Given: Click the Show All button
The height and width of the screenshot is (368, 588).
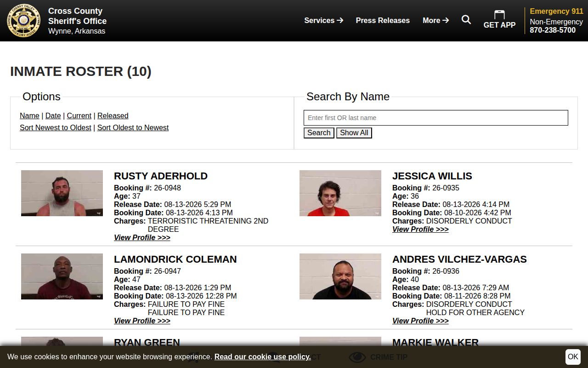Looking at the screenshot, I should pos(354,133).
